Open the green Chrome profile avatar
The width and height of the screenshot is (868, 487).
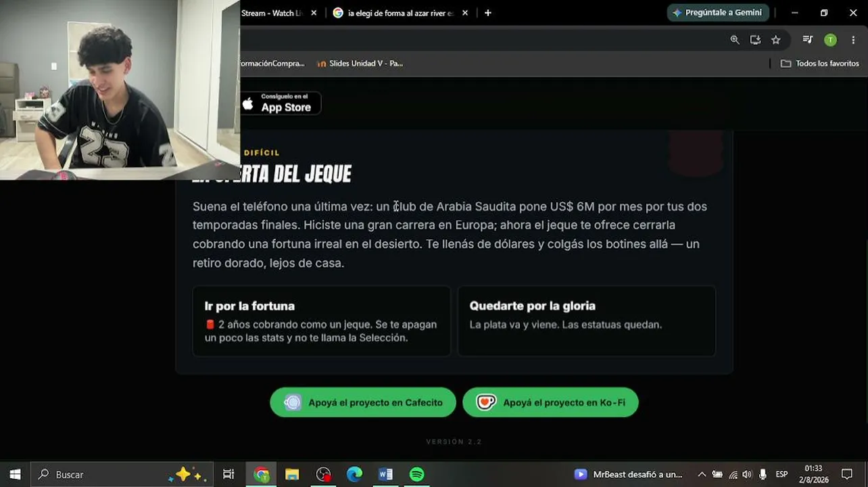coord(830,40)
